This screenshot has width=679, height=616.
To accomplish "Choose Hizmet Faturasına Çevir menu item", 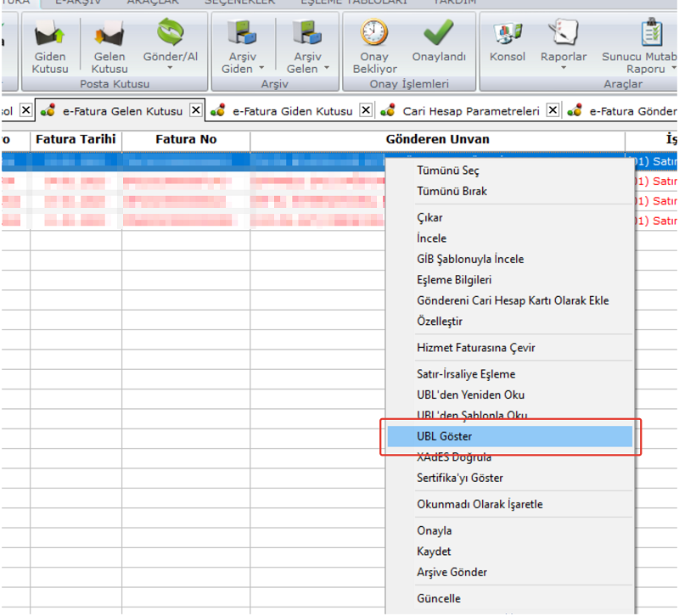I will [510, 348].
